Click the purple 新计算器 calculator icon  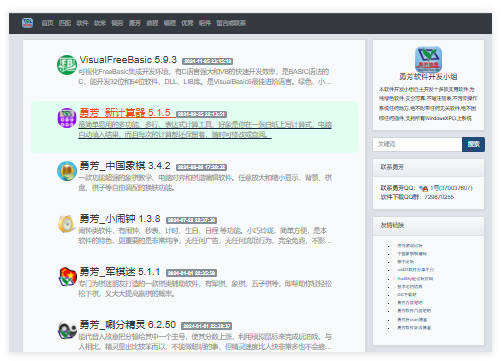[67, 118]
